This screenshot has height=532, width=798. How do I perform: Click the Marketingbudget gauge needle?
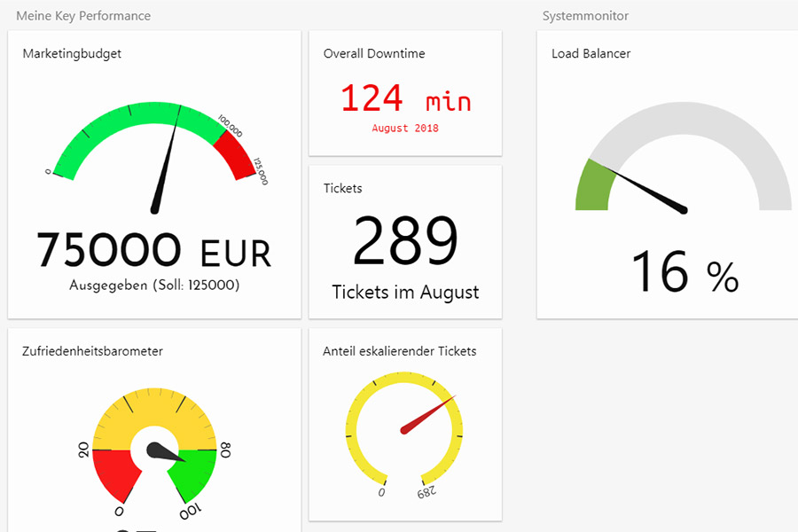pyautogui.click(x=165, y=165)
